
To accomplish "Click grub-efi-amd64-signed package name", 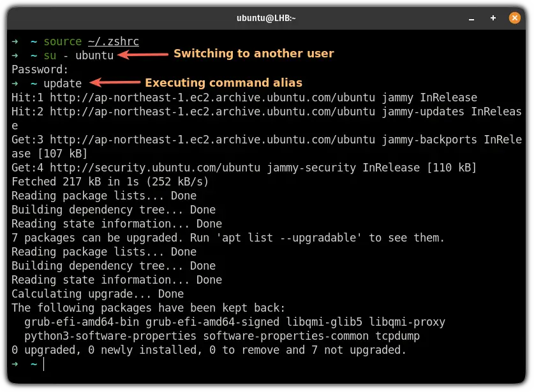I will tap(212, 322).
